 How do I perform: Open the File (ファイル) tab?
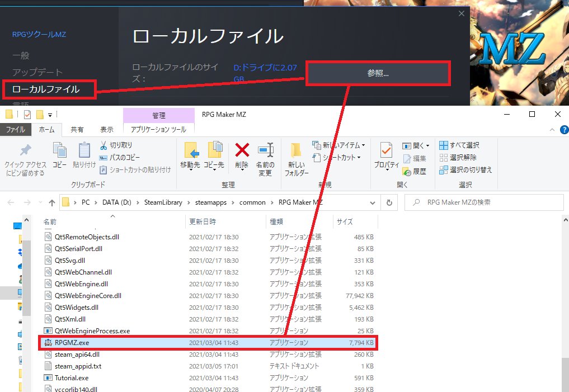(x=16, y=130)
